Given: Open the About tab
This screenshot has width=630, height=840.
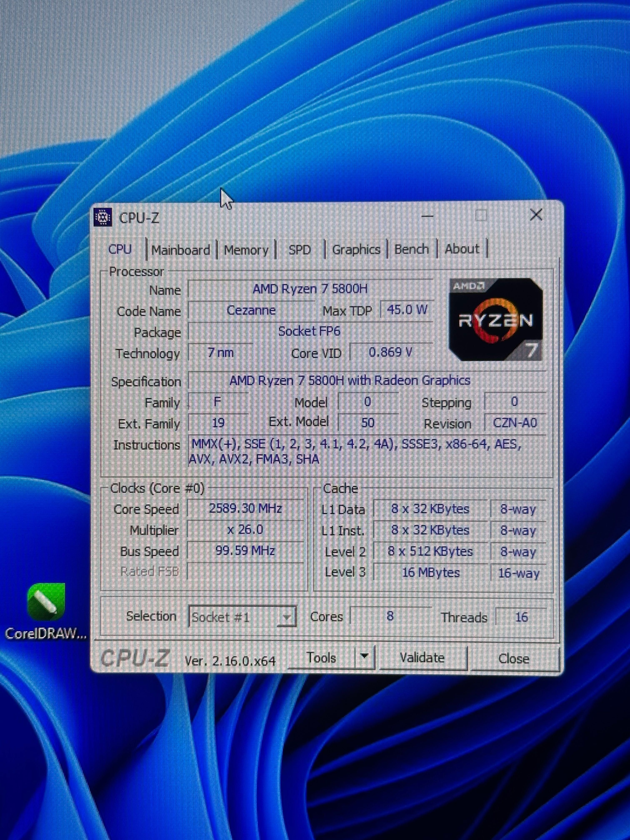Looking at the screenshot, I should [x=462, y=249].
